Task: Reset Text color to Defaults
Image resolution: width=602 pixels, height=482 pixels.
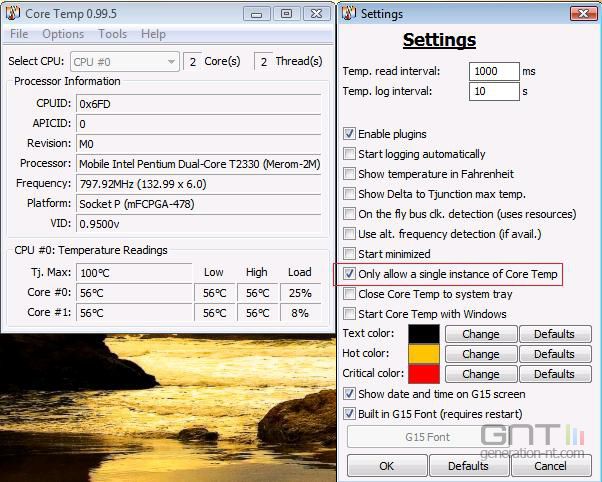Action: tap(555, 334)
